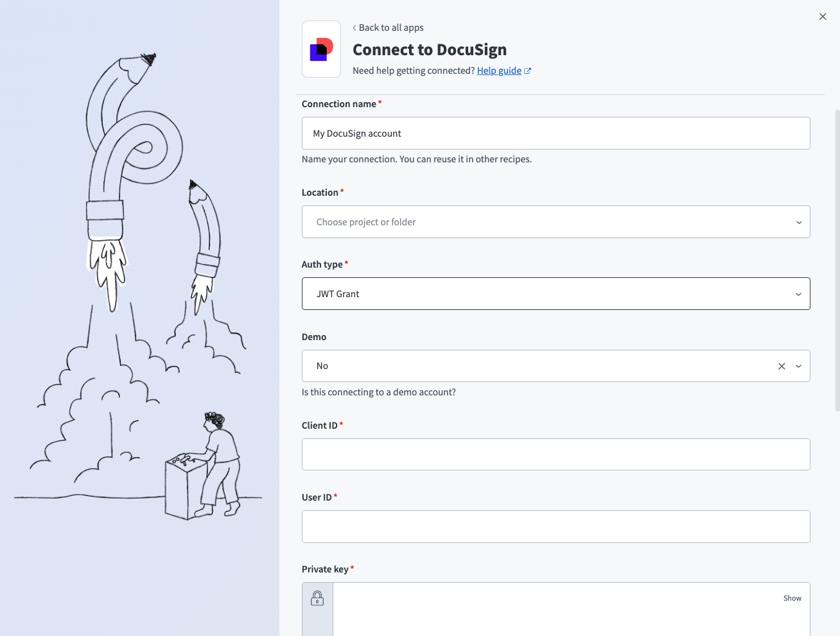Click the Auth type field label
The image size is (840, 636).
(x=322, y=264)
